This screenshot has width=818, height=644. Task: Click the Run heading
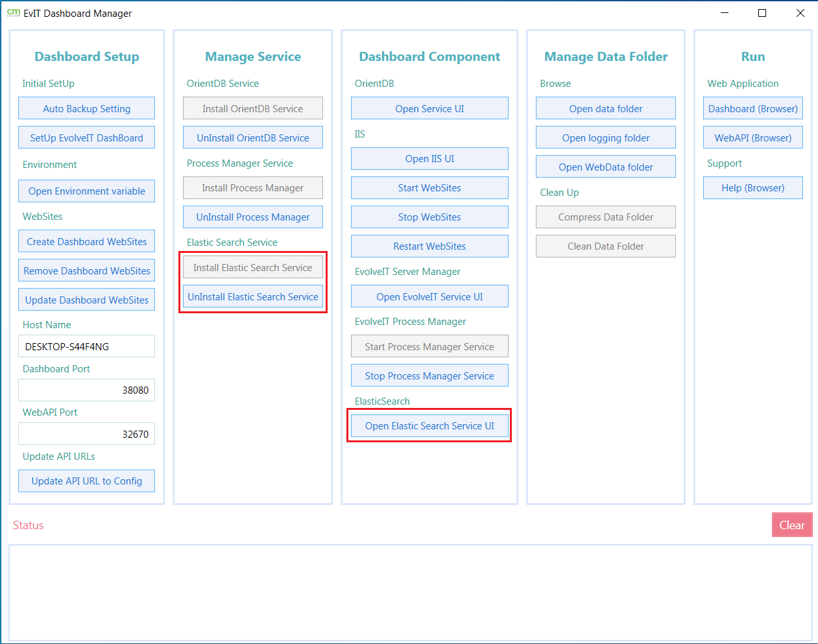752,56
